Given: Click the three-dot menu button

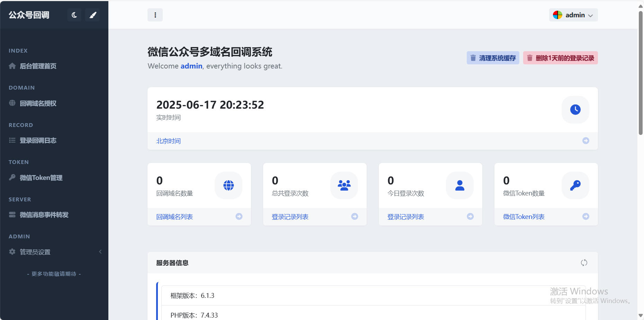Looking at the screenshot, I should 155,15.
